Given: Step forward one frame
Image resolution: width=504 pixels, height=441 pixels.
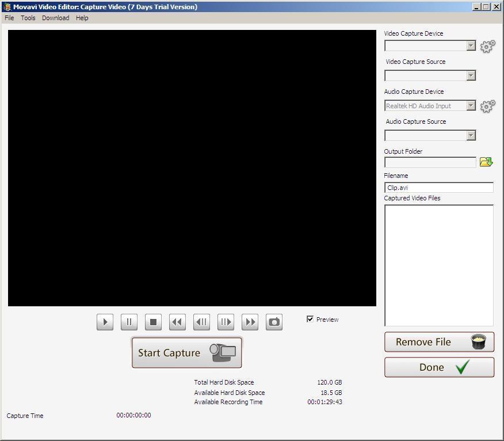Looking at the screenshot, I should pyautogui.click(x=226, y=322).
